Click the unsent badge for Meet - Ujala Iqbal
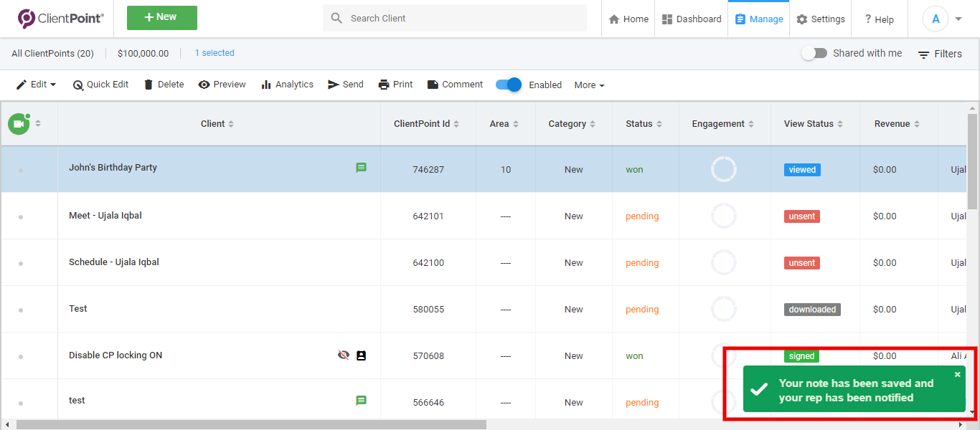 click(802, 216)
